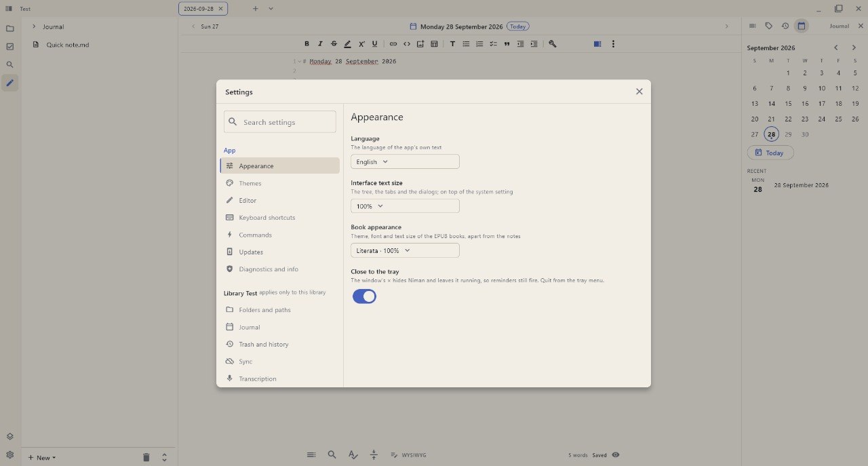Open Keyboard shortcuts settings
This screenshot has height=466, width=868.
[x=280, y=217]
